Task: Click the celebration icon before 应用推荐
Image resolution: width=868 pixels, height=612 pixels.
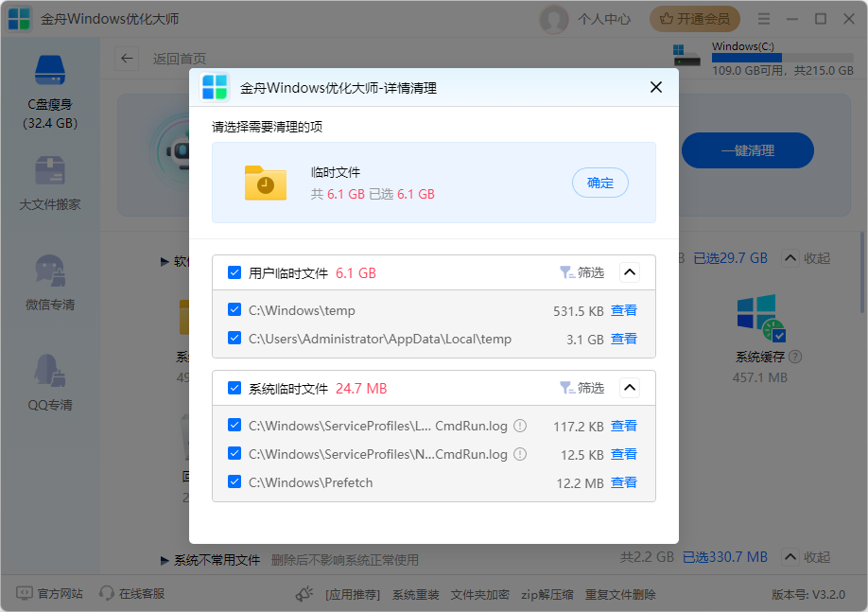Action: click(x=304, y=594)
